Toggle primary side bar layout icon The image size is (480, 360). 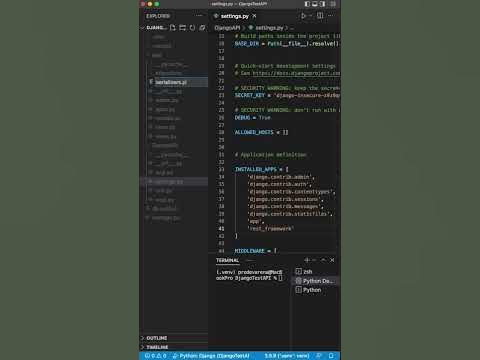point(307,4)
